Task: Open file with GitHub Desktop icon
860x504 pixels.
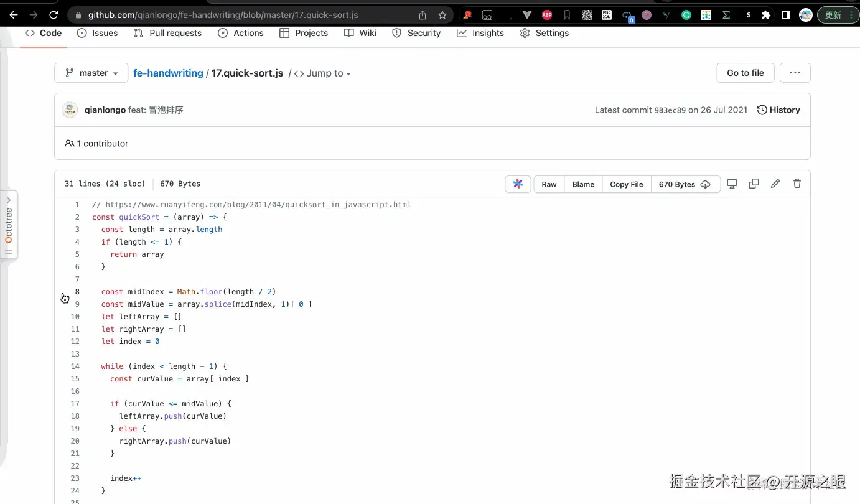Action: [732, 184]
